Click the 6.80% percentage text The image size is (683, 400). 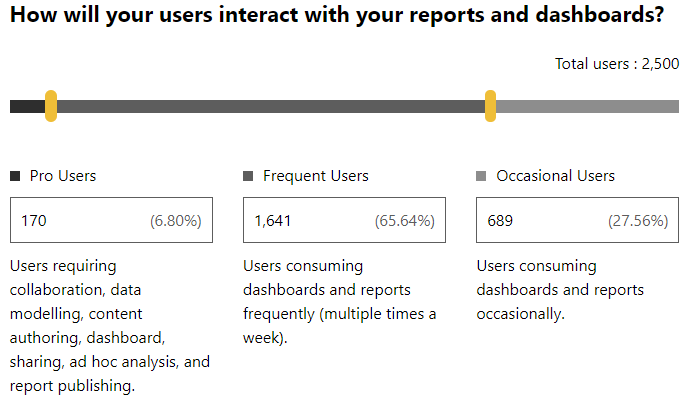point(176,220)
